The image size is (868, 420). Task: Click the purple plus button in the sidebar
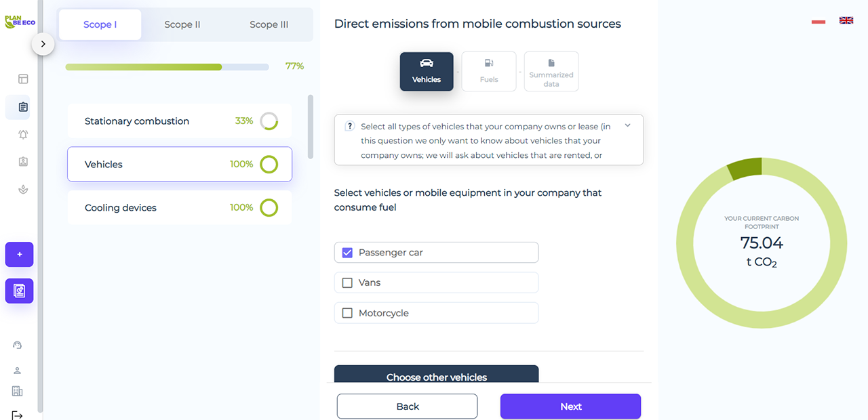(x=20, y=254)
